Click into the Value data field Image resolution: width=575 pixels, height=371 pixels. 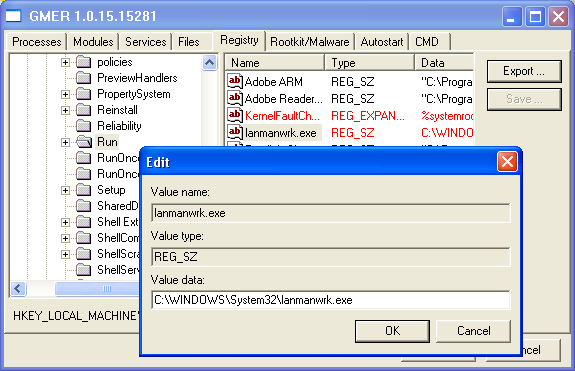(x=330, y=300)
